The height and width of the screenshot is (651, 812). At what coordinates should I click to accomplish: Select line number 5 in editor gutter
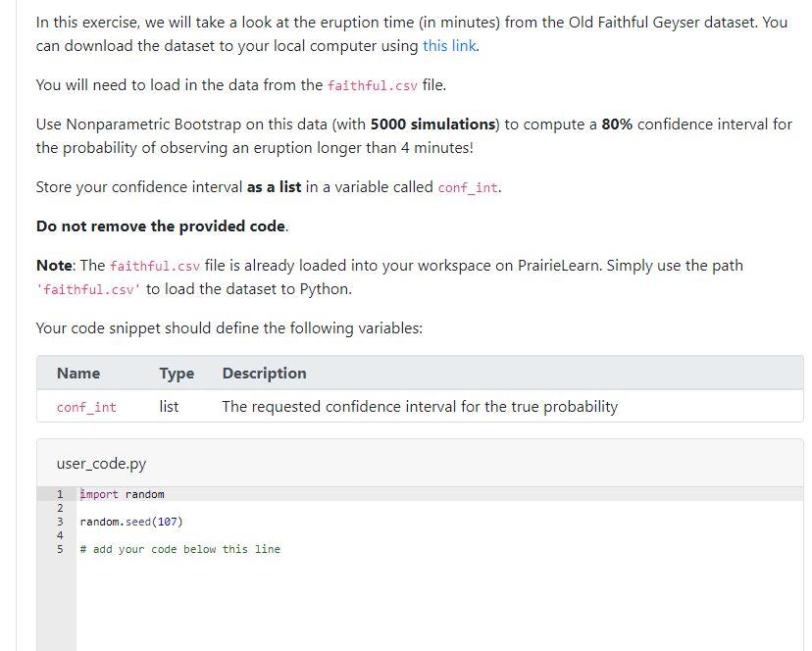(60, 549)
